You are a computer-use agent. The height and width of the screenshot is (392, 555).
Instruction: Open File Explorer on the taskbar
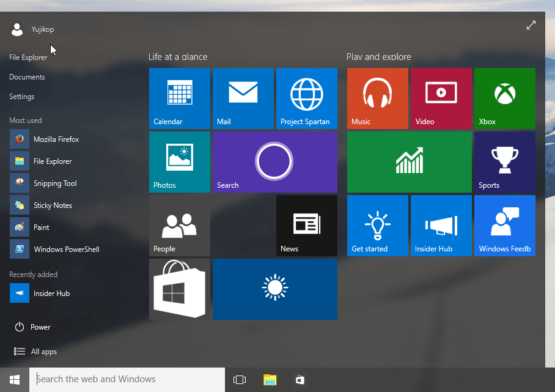click(270, 380)
